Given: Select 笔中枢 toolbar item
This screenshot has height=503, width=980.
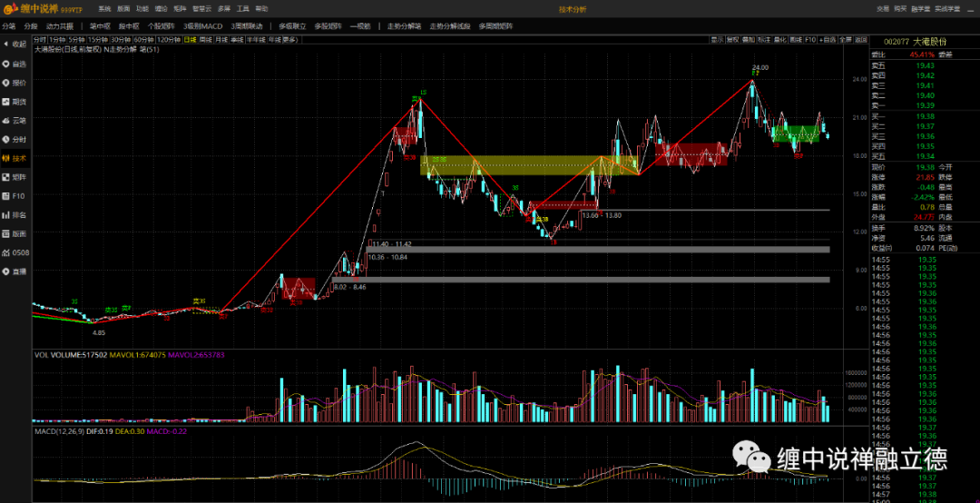Looking at the screenshot, I should (100, 26).
